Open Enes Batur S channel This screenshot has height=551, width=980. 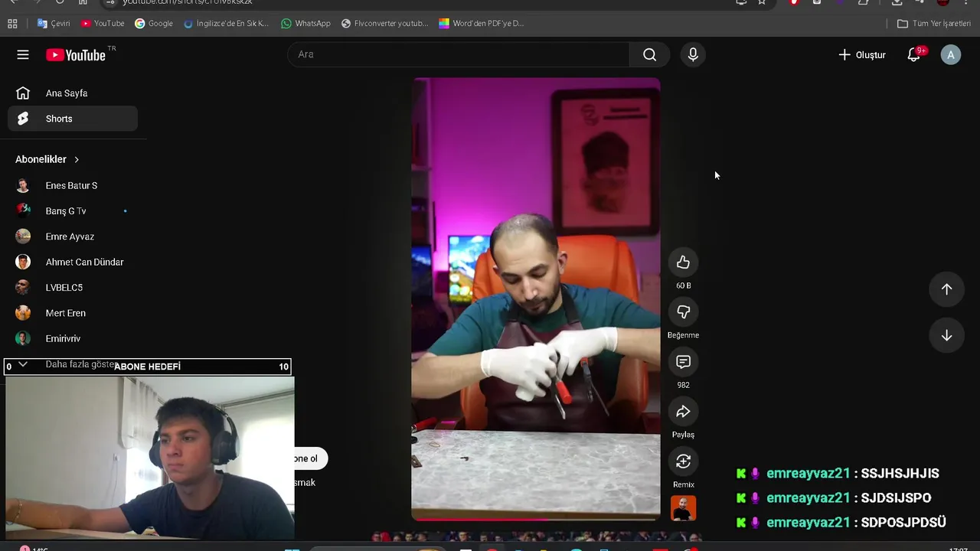click(73, 185)
